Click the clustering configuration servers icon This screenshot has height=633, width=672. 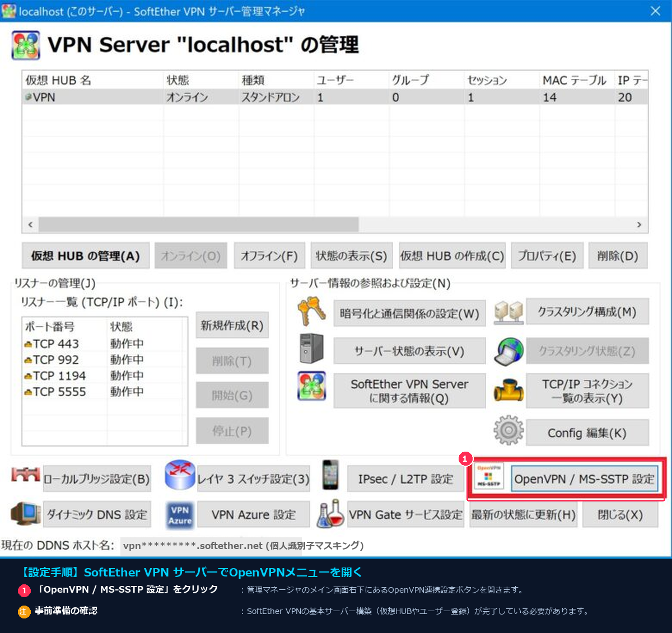(508, 312)
